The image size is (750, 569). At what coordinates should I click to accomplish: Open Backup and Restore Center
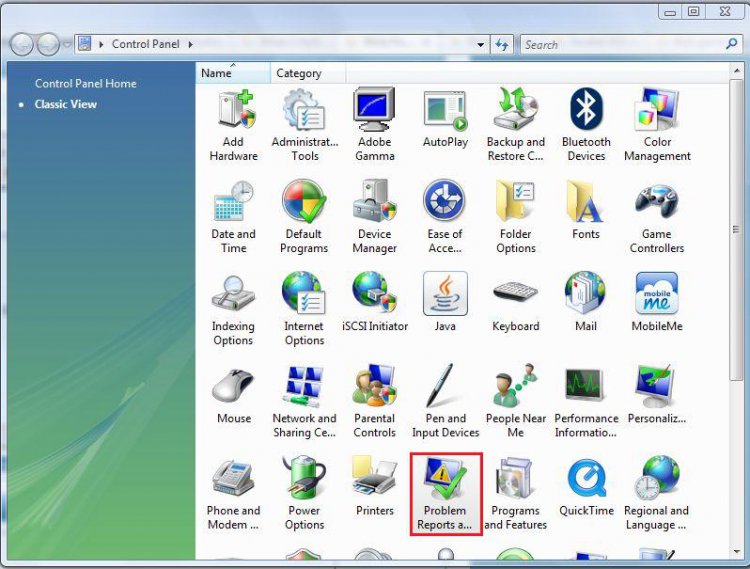pos(516,125)
